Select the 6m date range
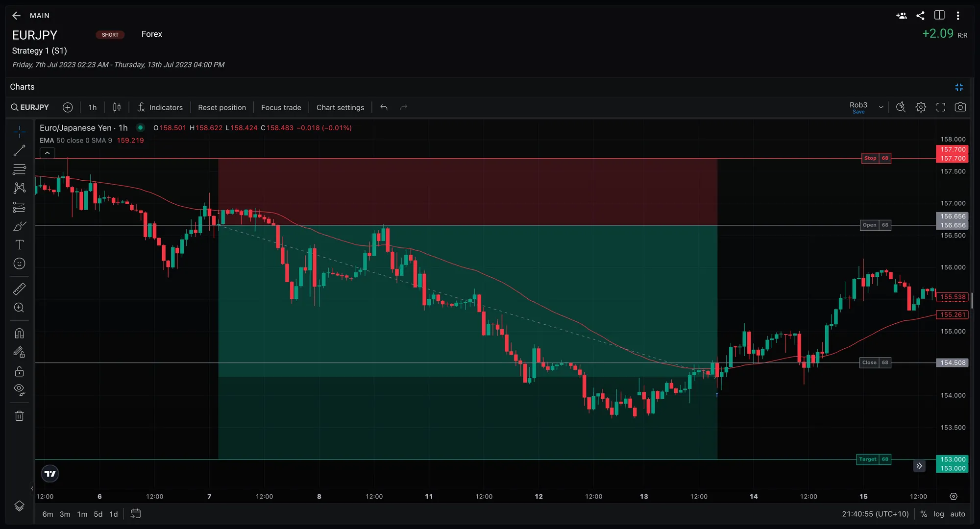980x529 pixels. point(48,514)
